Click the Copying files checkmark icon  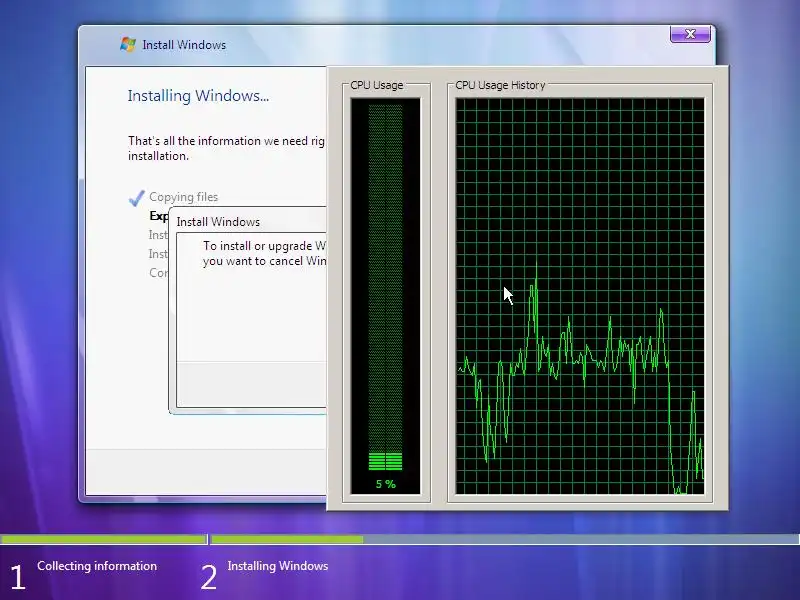136,197
